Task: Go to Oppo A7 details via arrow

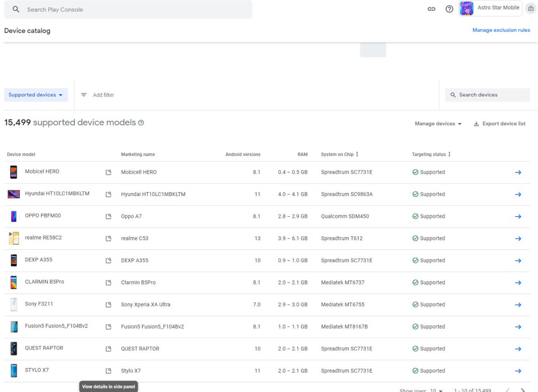Action: coord(518,216)
